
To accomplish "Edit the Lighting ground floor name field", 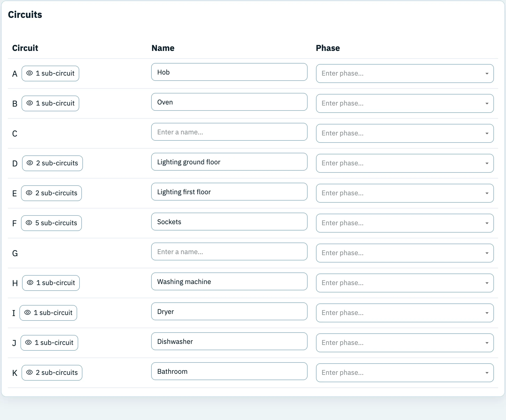I will point(229,162).
